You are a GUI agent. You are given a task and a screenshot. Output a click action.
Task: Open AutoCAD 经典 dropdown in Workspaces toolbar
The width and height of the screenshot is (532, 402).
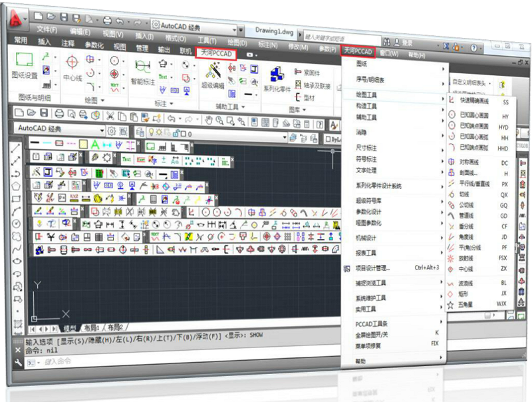[102, 130]
